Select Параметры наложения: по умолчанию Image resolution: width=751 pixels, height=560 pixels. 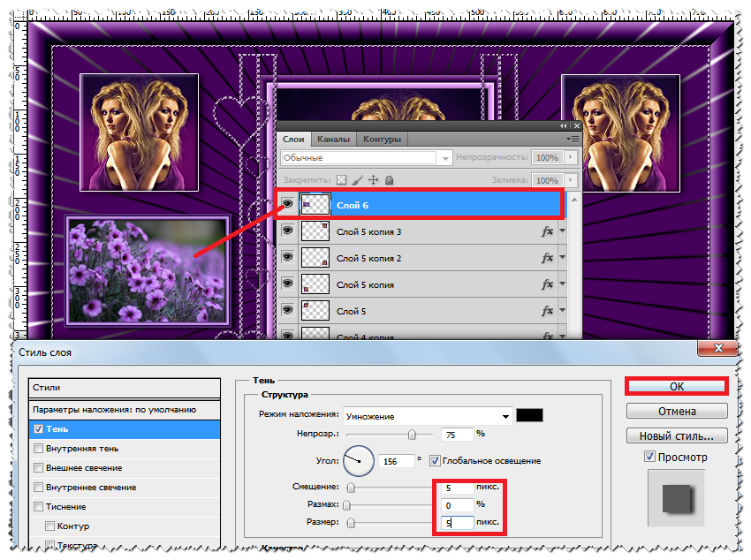pos(125,410)
